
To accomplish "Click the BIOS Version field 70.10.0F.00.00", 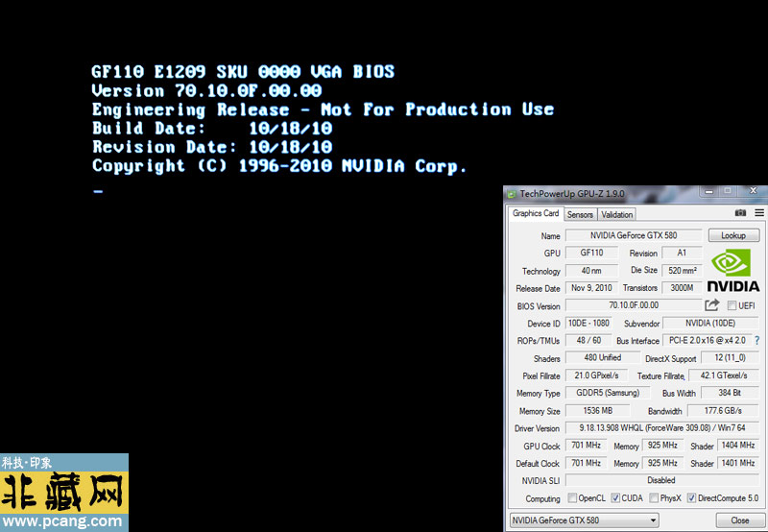I will [x=634, y=305].
